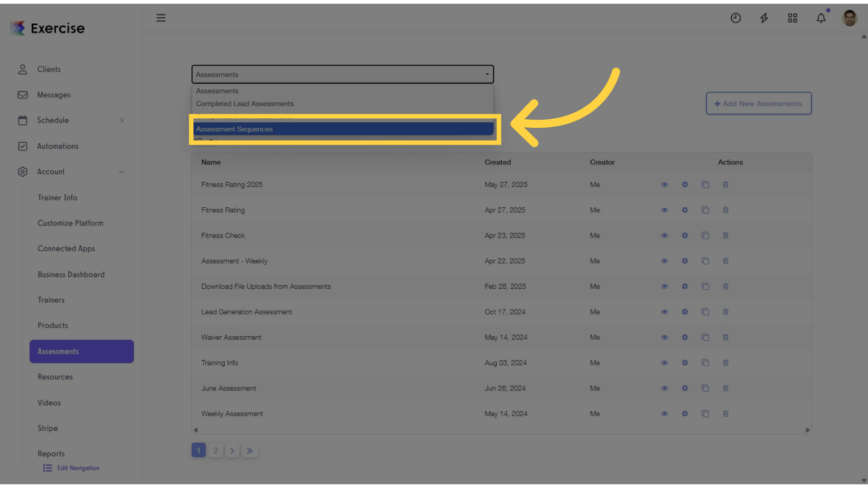The image size is (868, 488).
Task: Click Add New Assessments button
Action: tap(759, 103)
